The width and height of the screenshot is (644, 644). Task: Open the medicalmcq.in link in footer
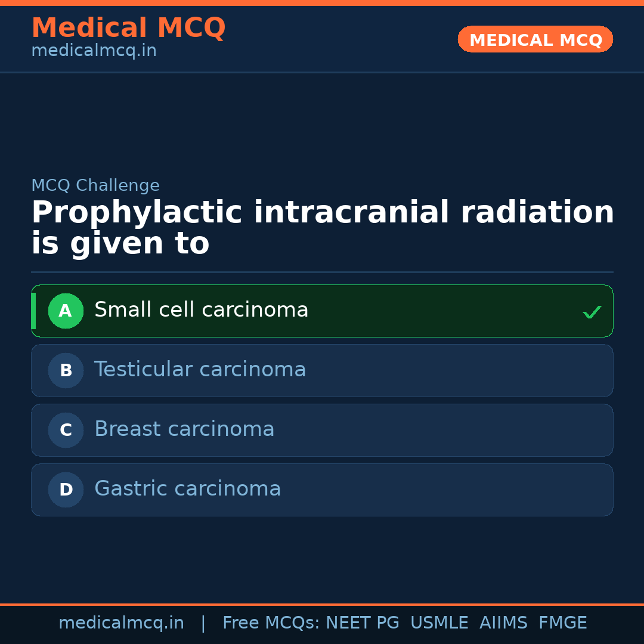click(121, 623)
